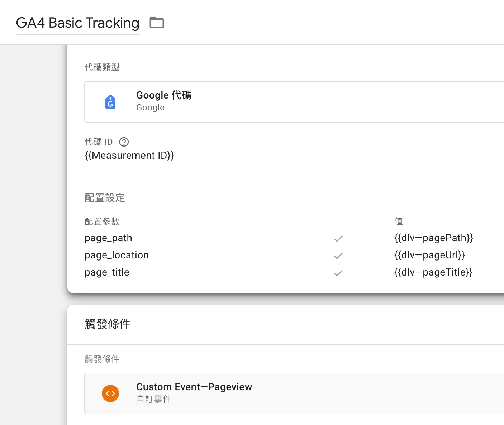Open the Custom Event—Pageview trigger
The height and width of the screenshot is (425, 504).
[x=294, y=393]
